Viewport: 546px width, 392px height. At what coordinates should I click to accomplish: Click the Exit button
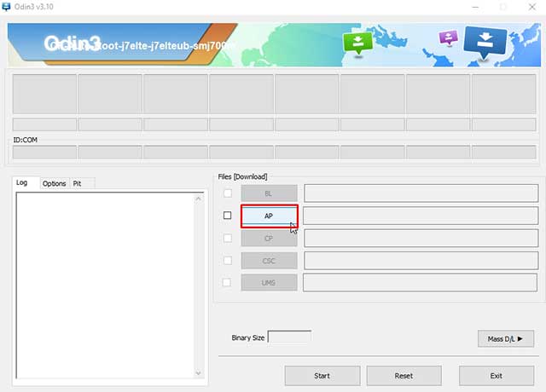[x=497, y=376]
